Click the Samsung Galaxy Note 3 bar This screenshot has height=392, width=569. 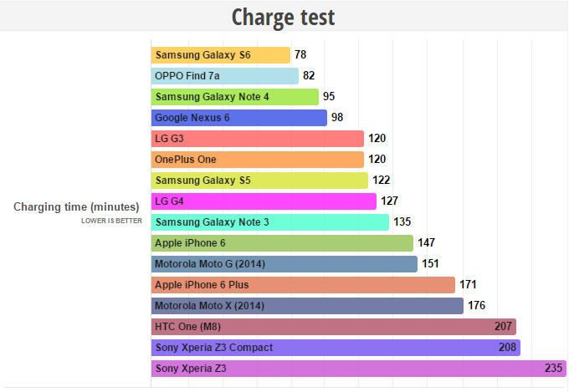(270, 222)
